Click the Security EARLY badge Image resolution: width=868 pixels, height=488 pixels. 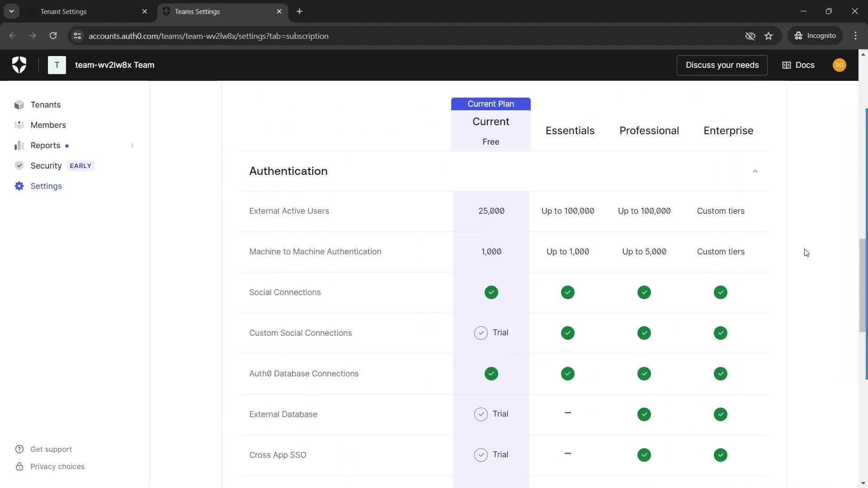click(80, 166)
